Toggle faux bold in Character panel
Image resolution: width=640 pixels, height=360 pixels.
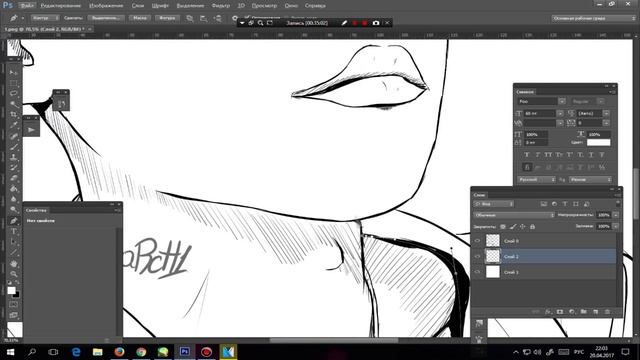click(x=527, y=155)
